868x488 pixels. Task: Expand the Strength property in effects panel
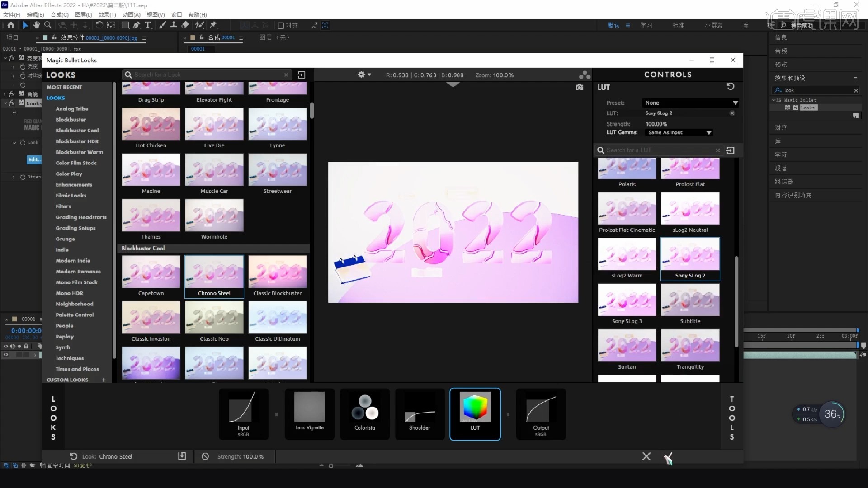pos(14,177)
